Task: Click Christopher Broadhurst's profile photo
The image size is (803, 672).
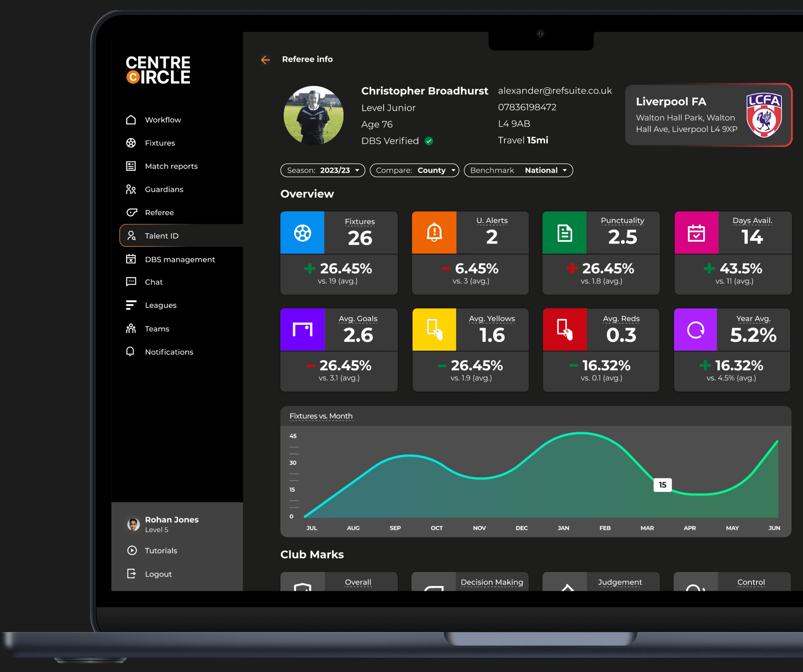Action: tap(314, 116)
